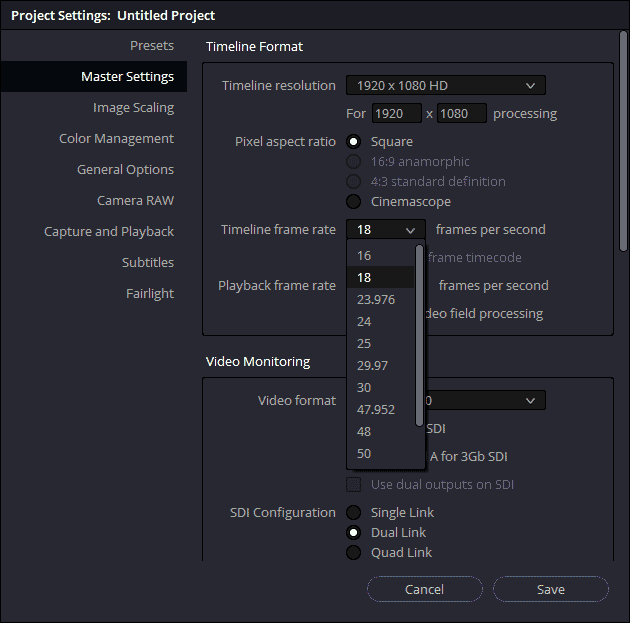Viewport: 630px width, 623px height.
Task: Select Single Link SDI configuration
Action: [354, 513]
